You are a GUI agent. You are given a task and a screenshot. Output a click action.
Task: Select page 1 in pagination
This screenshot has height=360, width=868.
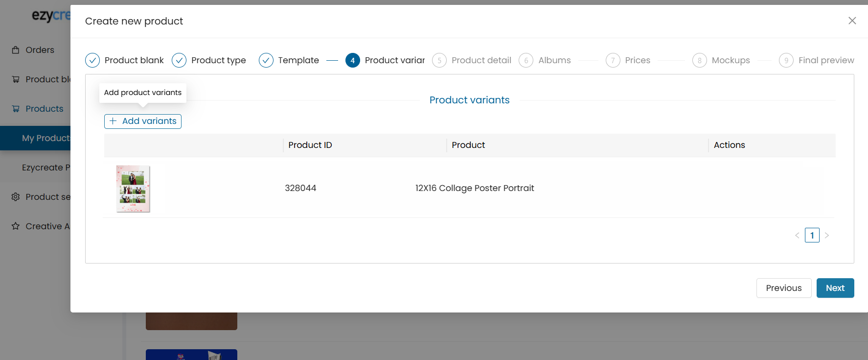pos(812,236)
